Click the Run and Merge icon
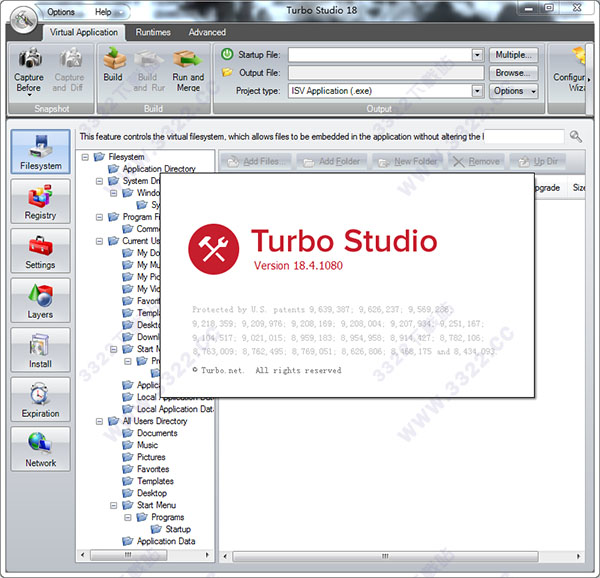The image size is (600, 578). (188, 59)
